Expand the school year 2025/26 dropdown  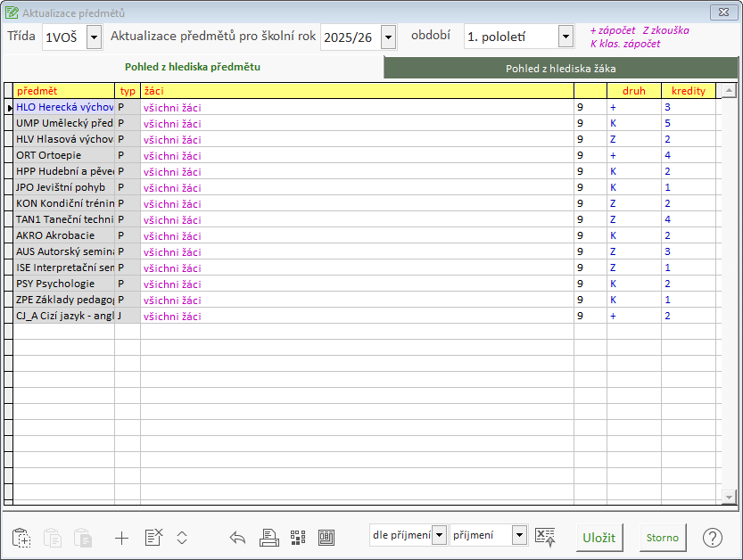[388, 37]
